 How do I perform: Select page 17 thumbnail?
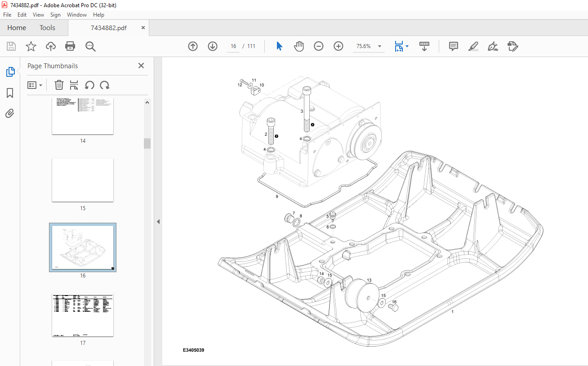83,315
